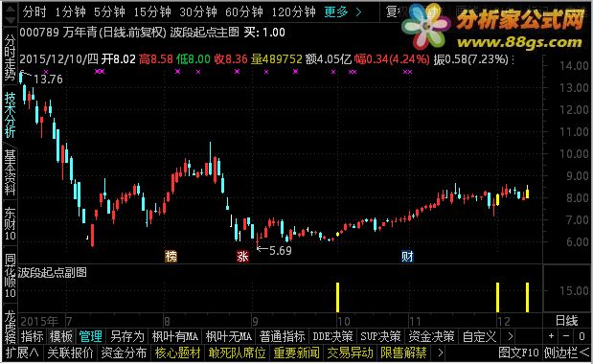Click the 另存为 button
Screen dimensions: 593x364
pyautogui.click(x=127, y=336)
